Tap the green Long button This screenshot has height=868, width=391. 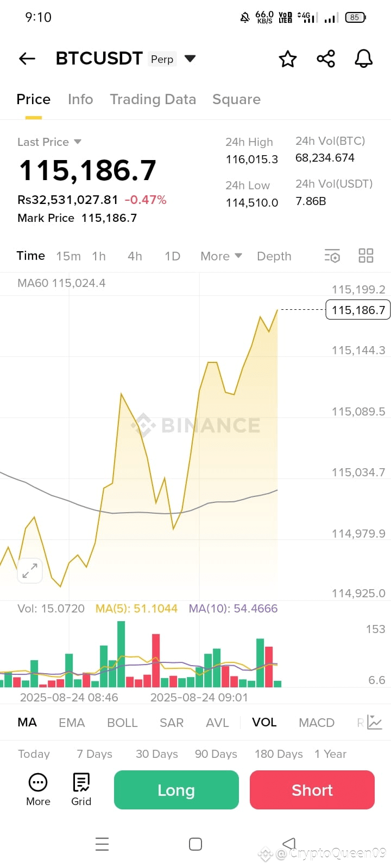pyautogui.click(x=176, y=790)
